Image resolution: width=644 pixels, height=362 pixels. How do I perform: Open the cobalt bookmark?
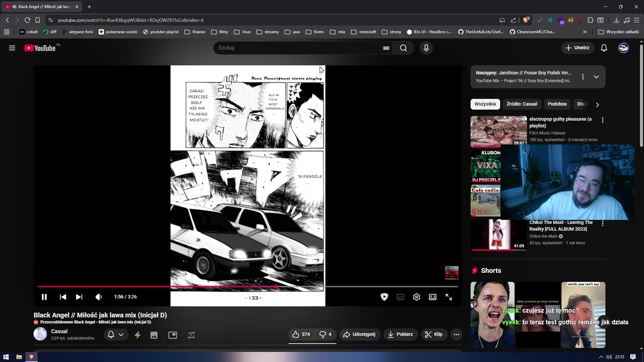(x=28, y=32)
